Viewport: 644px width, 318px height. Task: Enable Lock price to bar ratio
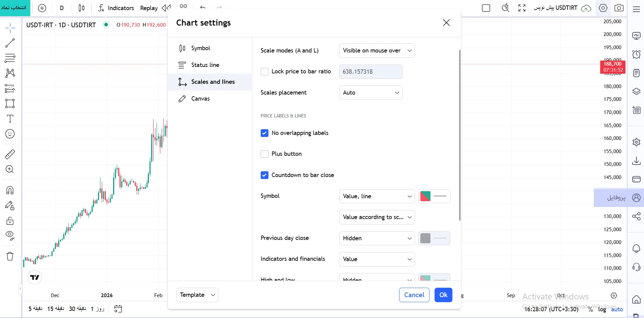coord(264,72)
